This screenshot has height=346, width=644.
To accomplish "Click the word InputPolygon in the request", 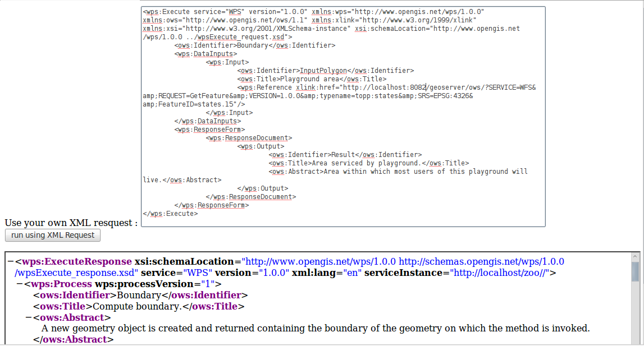I will tap(323, 71).
